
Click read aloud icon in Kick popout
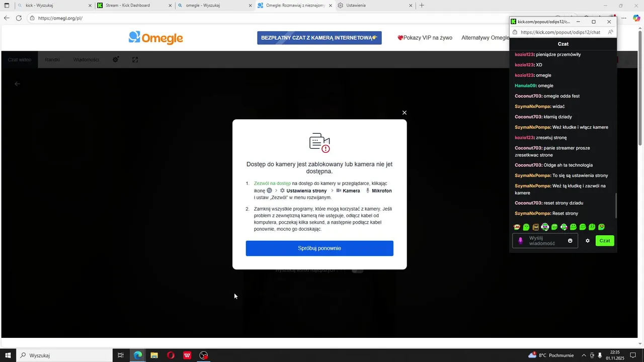(x=610, y=32)
